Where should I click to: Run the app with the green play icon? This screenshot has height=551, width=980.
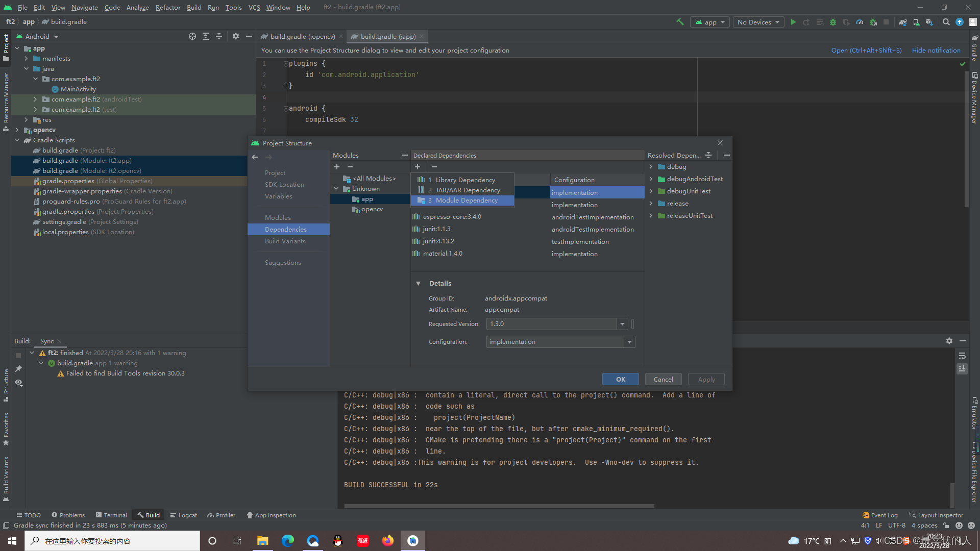(x=793, y=22)
